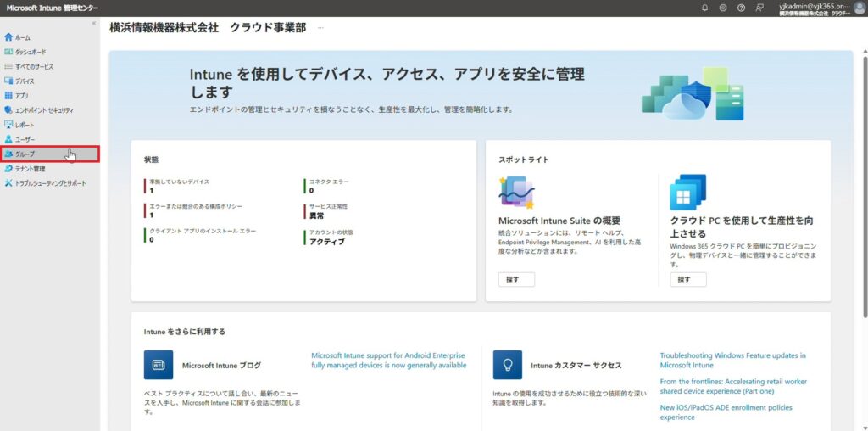The height and width of the screenshot is (431, 868).
Task: Go to ホーム in the sidebar
Action: 23,37
